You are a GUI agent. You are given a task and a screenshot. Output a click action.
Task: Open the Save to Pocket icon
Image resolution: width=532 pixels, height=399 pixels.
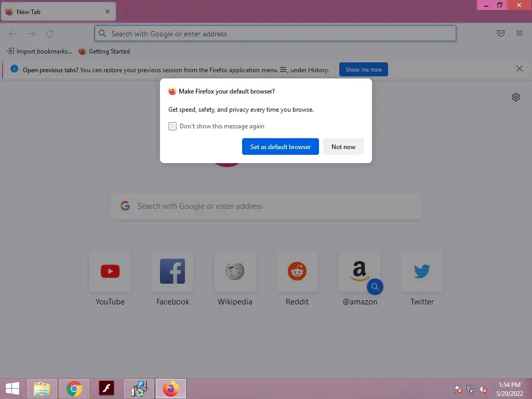pos(501,33)
